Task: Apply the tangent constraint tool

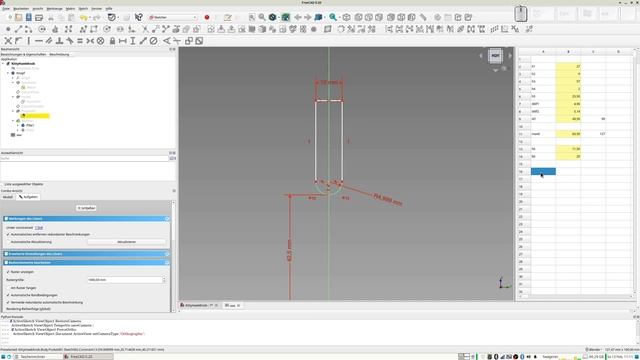Action: pos(70,41)
